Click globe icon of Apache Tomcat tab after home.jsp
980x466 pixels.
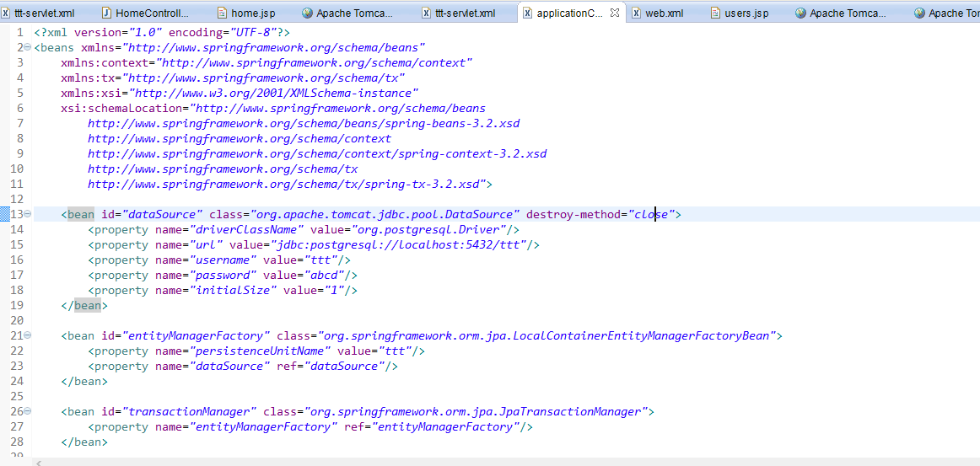tap(307, 13)
